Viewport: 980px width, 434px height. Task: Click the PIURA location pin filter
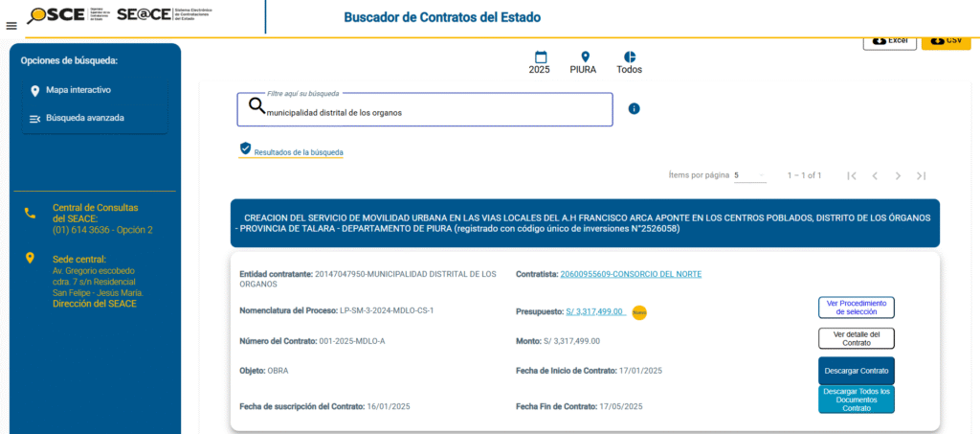[584, 57]
